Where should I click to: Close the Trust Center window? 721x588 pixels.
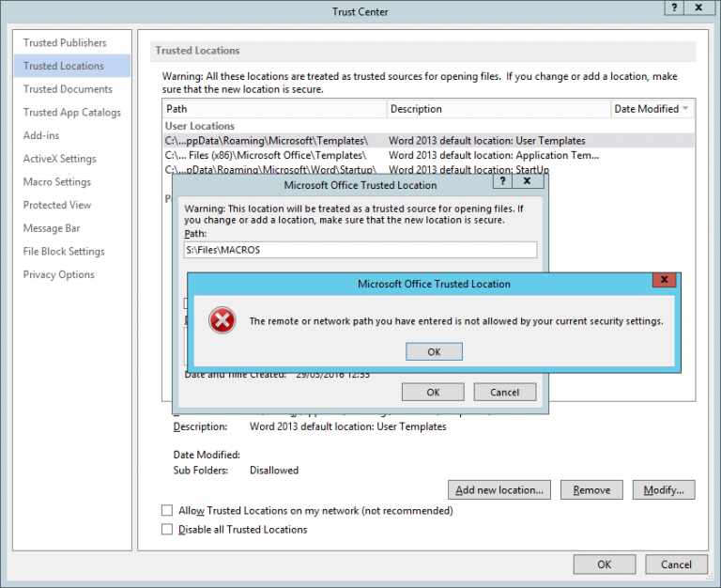tap(702, 8)
